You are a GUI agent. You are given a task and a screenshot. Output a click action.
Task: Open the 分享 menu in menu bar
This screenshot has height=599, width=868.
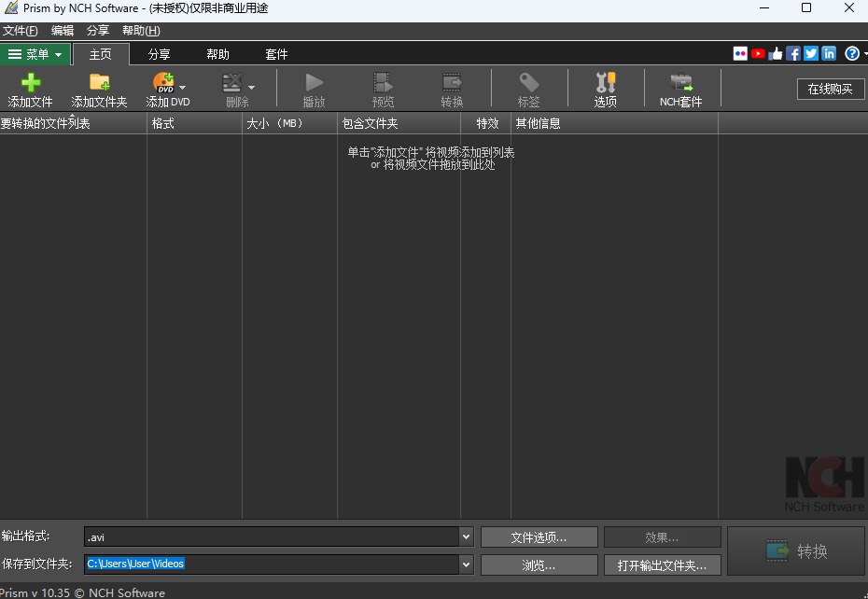point(98,31)
